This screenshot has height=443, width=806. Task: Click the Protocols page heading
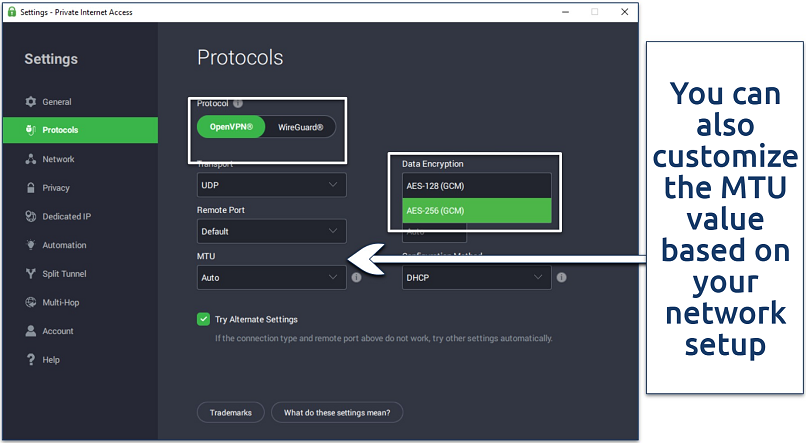[240, 58]
